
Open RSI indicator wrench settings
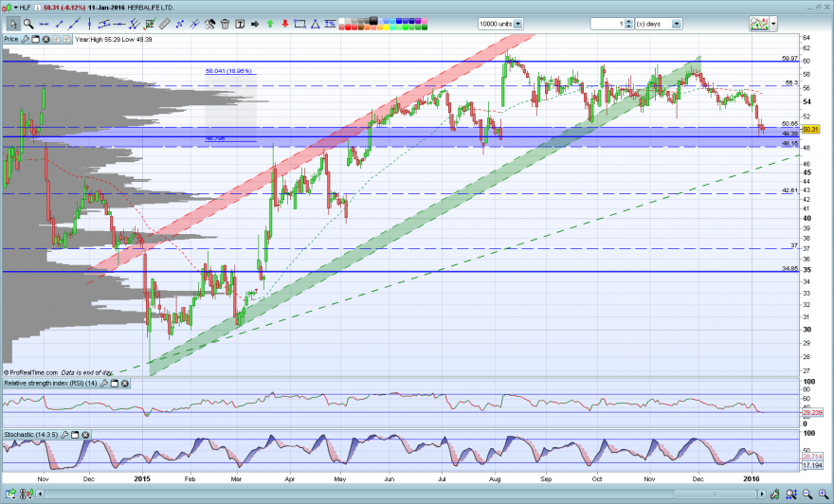(103, 383)
